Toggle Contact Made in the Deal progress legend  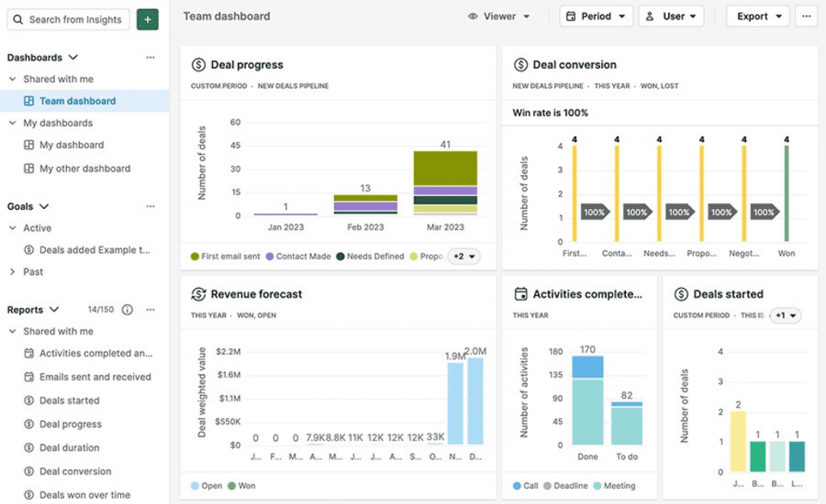pyautogui.click(x=294, y=256)
